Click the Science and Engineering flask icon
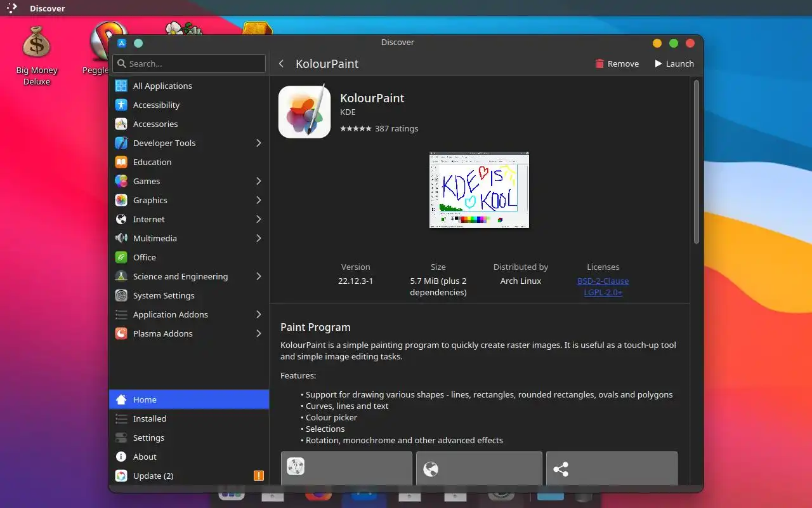This screenshot has height=508, width=812. [x=121, y=276]
